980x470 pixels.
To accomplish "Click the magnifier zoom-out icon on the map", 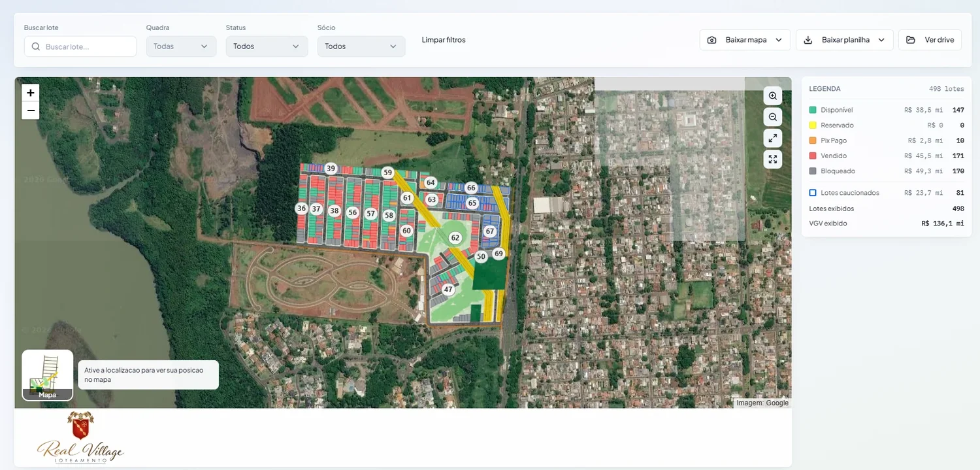I will pyautogui.click(x=773, y=117).
